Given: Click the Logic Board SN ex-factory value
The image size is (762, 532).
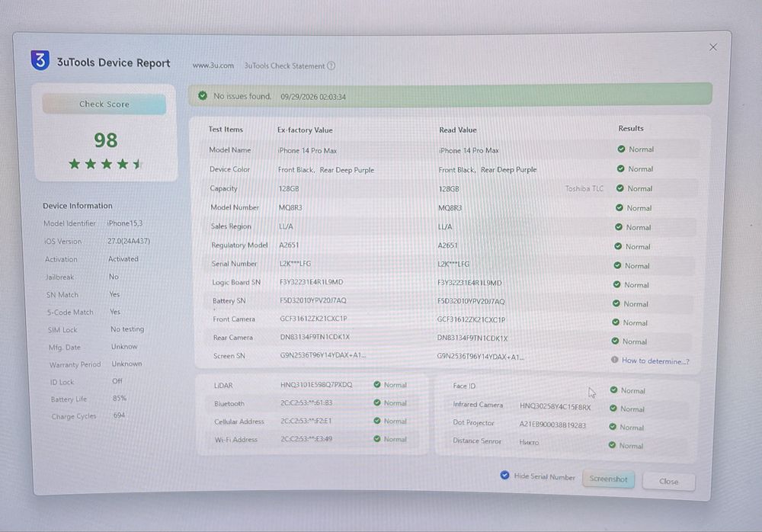Looking at the screenshot, I should (312, 282).
